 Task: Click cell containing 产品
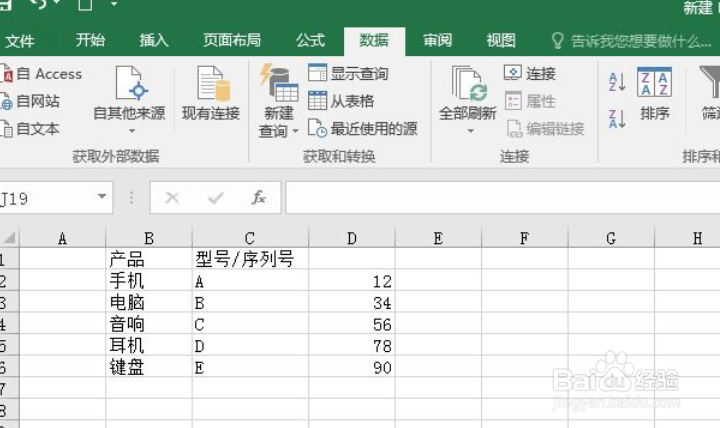click(x=149, y=259)
